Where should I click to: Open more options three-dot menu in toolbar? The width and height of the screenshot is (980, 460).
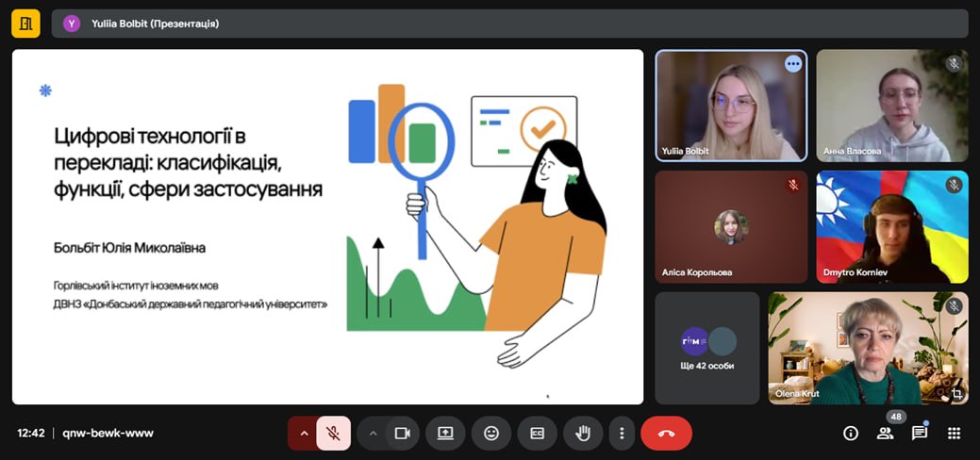coord(622,433)
